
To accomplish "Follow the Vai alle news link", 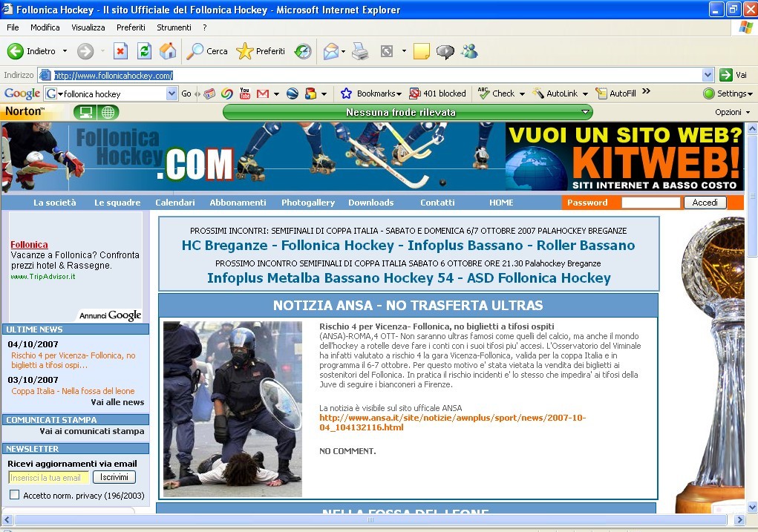I will [x=117, y=402].
